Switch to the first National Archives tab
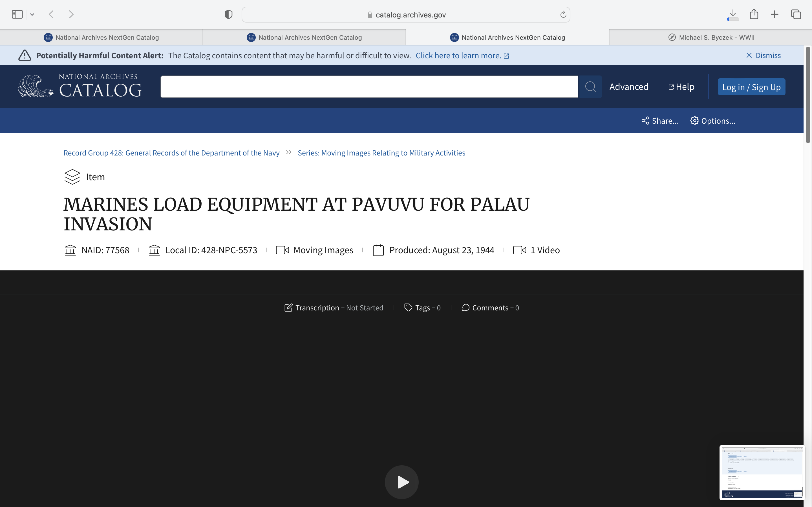Screen dimensions: 812x507 pos(101,37)
